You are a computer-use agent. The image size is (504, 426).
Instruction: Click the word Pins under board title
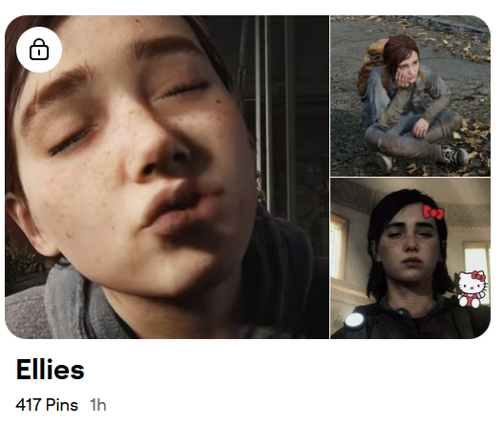coord(62,405)
